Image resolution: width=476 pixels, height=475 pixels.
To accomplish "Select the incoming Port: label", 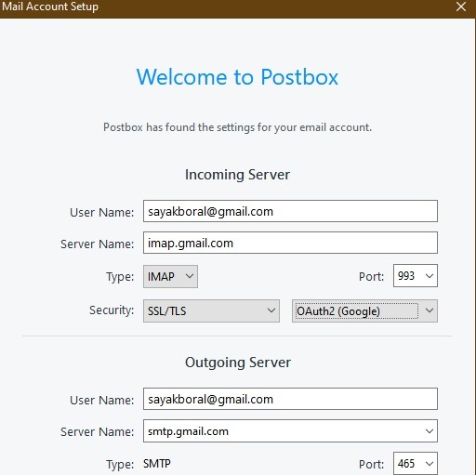I will coord(371,276).
